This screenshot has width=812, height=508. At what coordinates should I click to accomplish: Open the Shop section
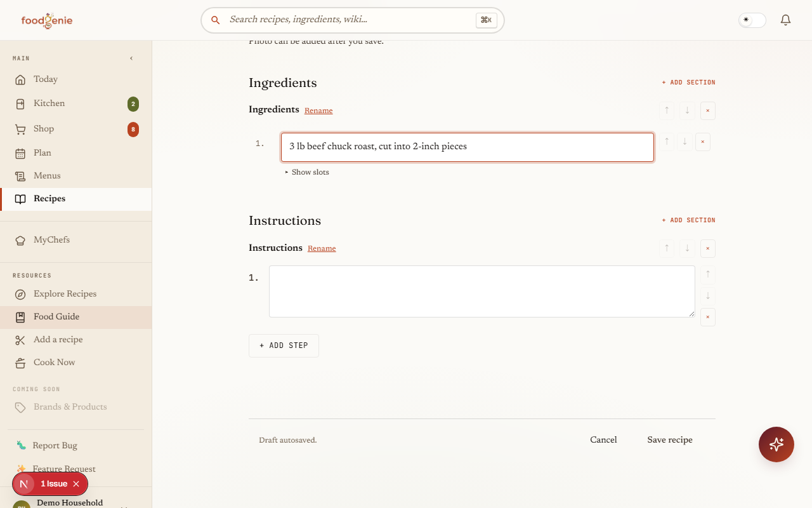tap(76, 129)
